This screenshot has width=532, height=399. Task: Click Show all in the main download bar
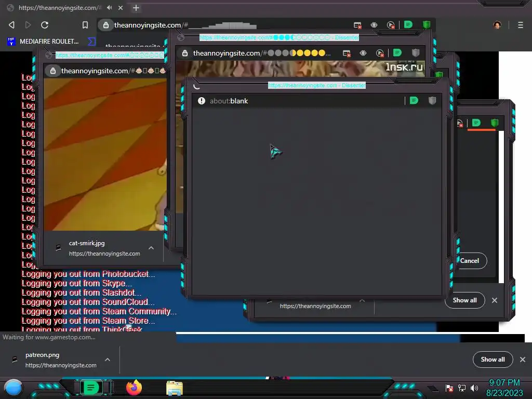[x=493, y=360]
